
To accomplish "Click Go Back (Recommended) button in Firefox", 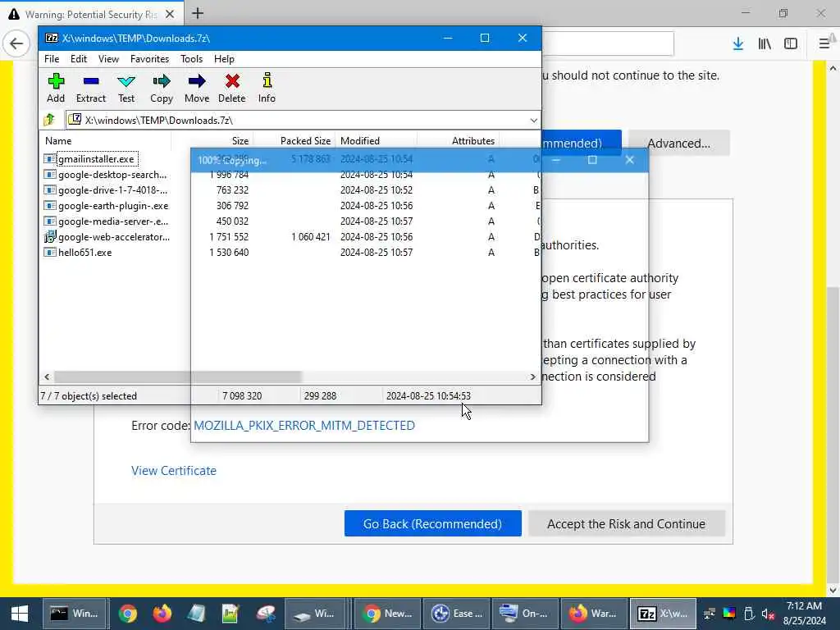I will pos(433,523).
